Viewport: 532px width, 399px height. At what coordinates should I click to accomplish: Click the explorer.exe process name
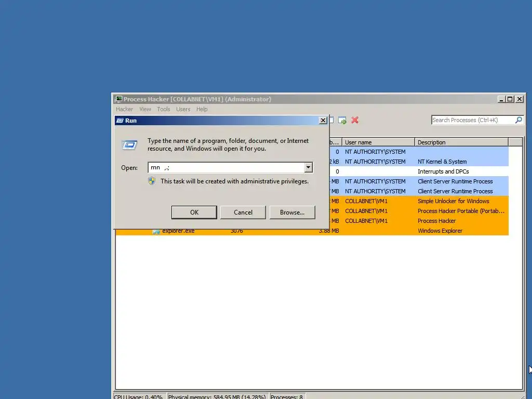pyautogui.click(x=179, y=231)
